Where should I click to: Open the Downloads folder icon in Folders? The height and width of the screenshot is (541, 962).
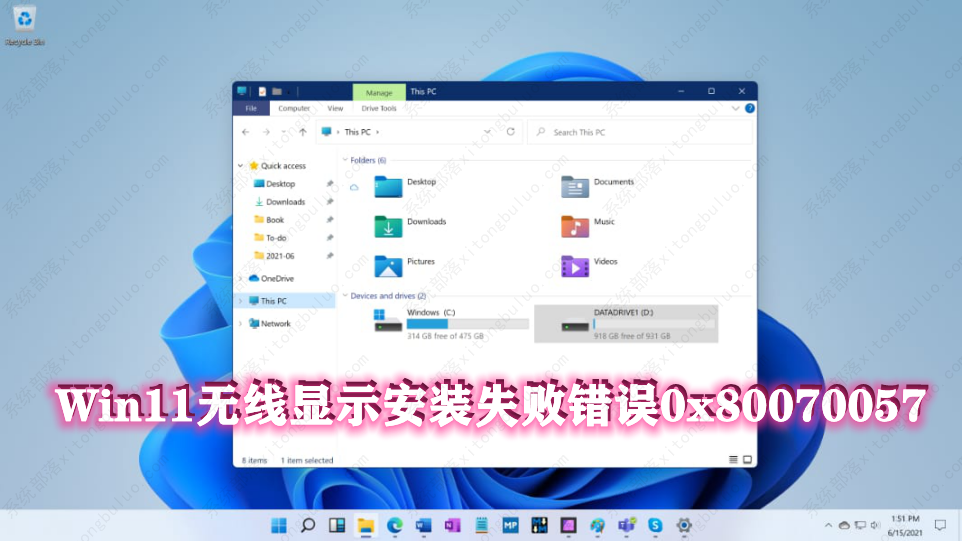[x=388, y=226]
